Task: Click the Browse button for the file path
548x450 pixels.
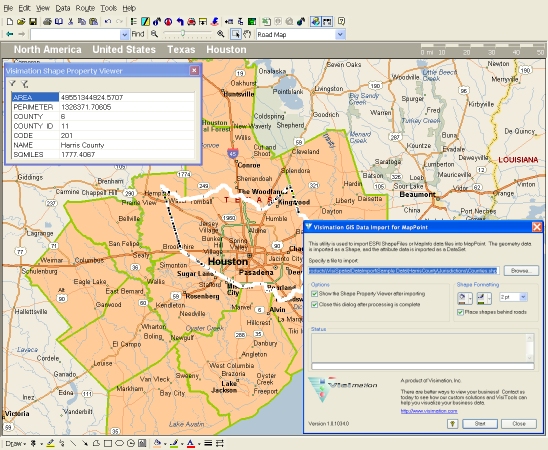Action: click(521, 270)
